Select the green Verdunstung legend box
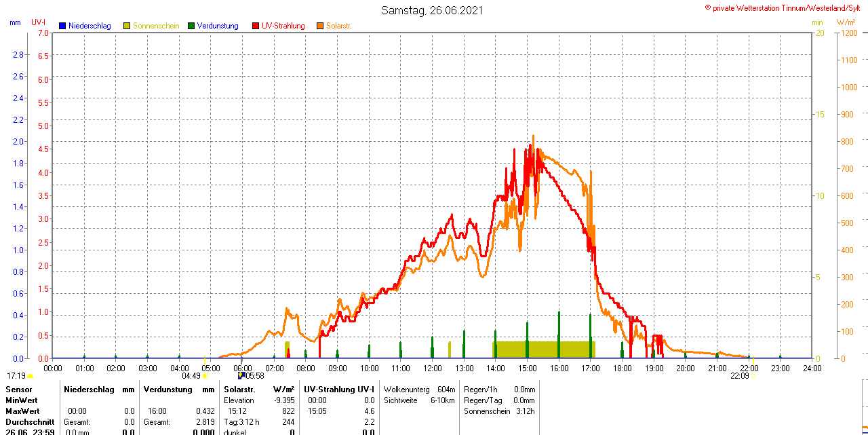The image size is (868, 435). [x=191, y=26]
